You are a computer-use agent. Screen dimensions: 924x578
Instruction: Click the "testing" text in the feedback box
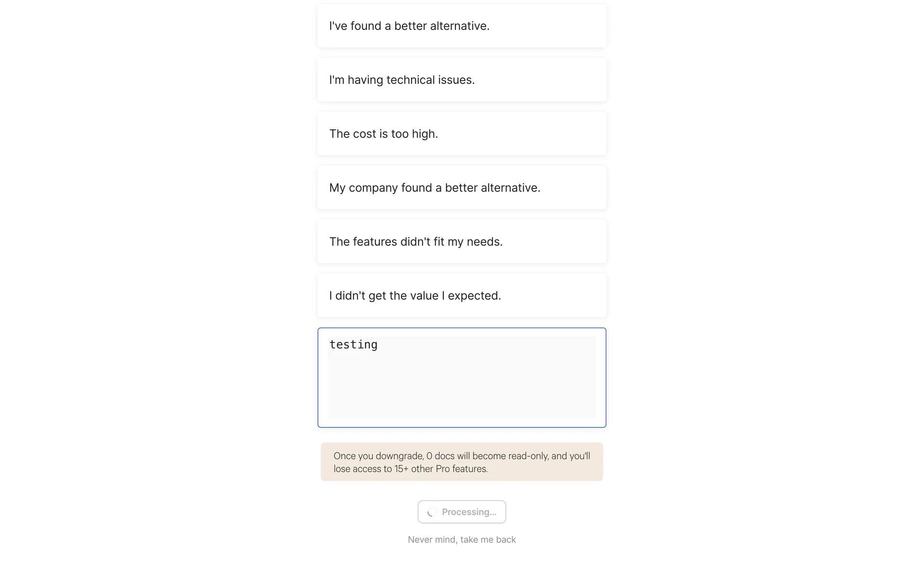[x=353, y=345]
